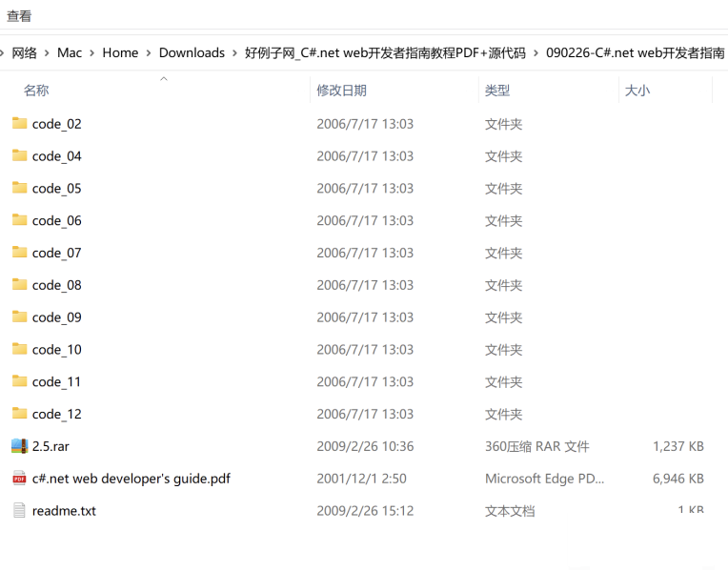
Task: Click the Mac breadcrumb segment
Action: coord(70,52)
